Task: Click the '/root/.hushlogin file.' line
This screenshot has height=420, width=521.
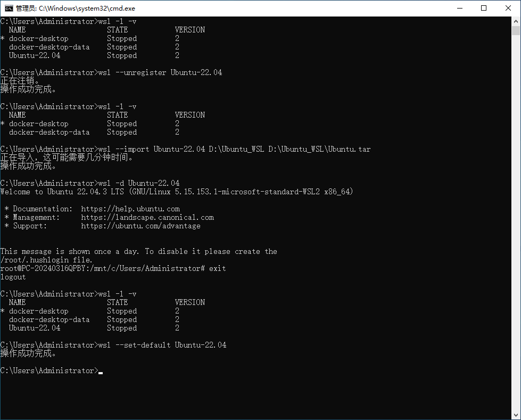Action: click(46, 260)
